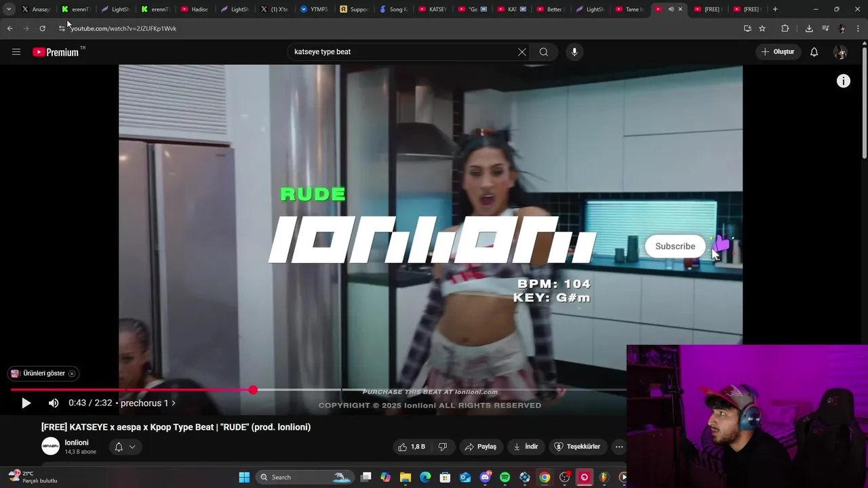The image size is (868, 488).
Task: Open Spotify from the taskbar
Action: pos(505,477)
